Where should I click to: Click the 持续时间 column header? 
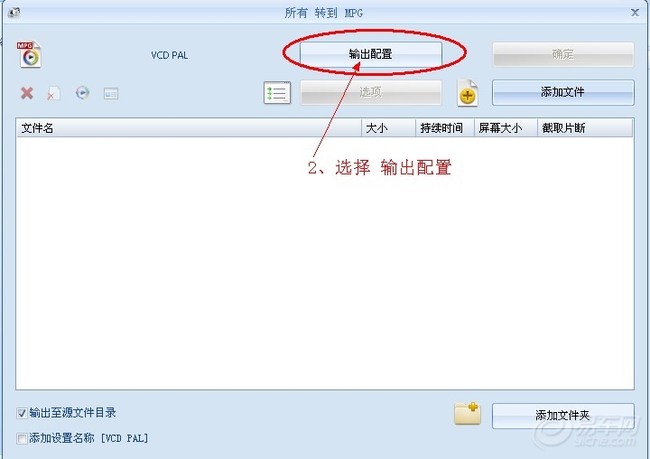(x=445, y=128)
